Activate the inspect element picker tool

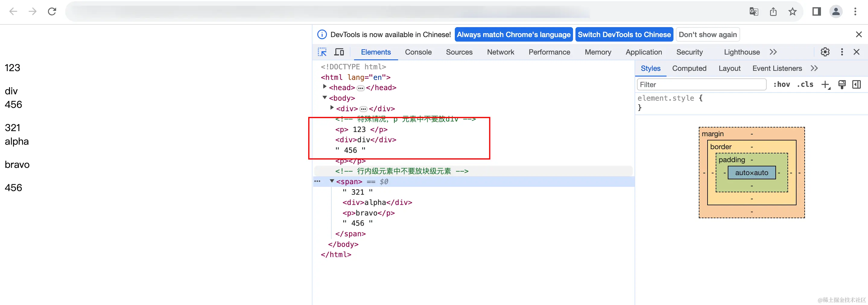pyautogui.click(x=322, y=52)
